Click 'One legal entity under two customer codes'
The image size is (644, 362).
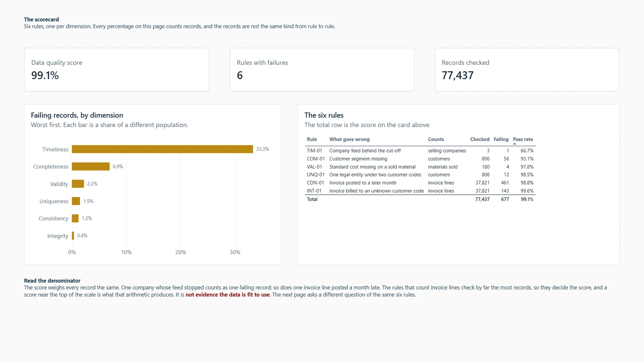(x=375, y=175)
